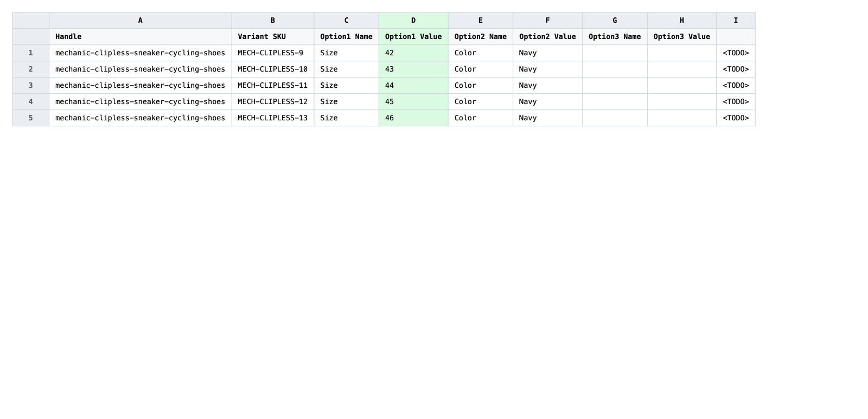Click the empty column I header-row cell
The height and width of the screenshot is (419, 868).
736,37
